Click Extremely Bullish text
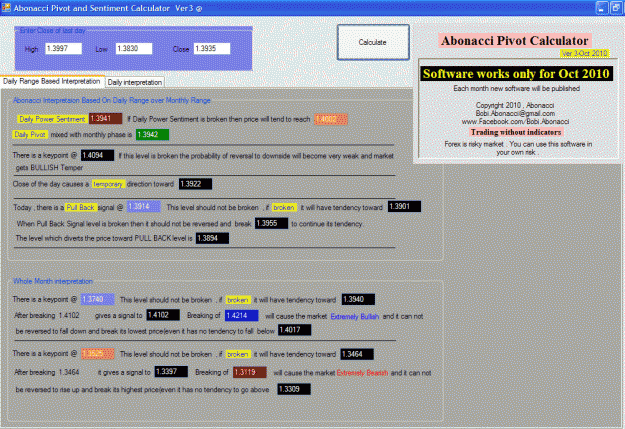The height and width of the screenshot is (429, 625). (x=355, y=317)
